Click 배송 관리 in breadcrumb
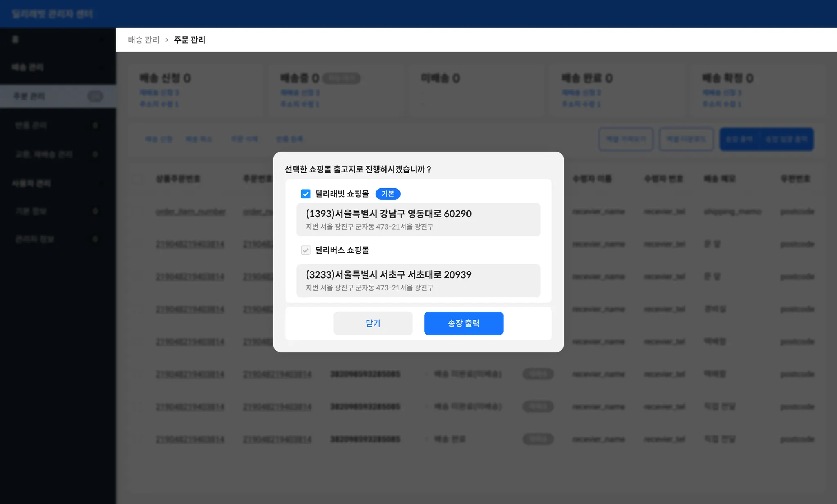This screenshot has width=837, height=504. tap(143, 40)
